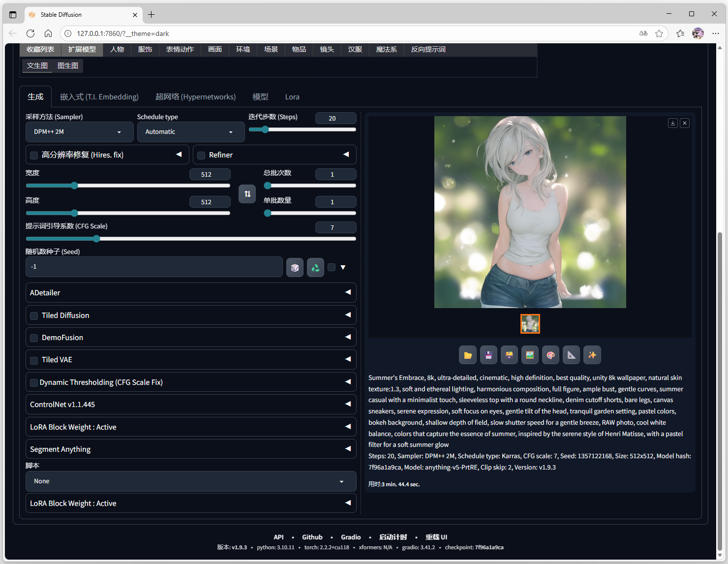The height and width of the screenshot is (564, 728).
Task: Enable the Tiled Diffusion checkbox
Action: pos(34,316)
